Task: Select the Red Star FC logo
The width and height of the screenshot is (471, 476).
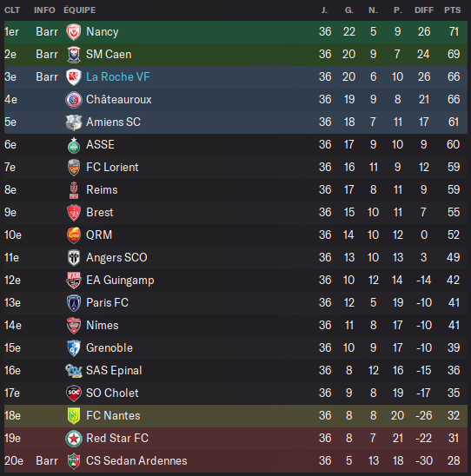Action: pyautogui.click(x=74, y=439)
